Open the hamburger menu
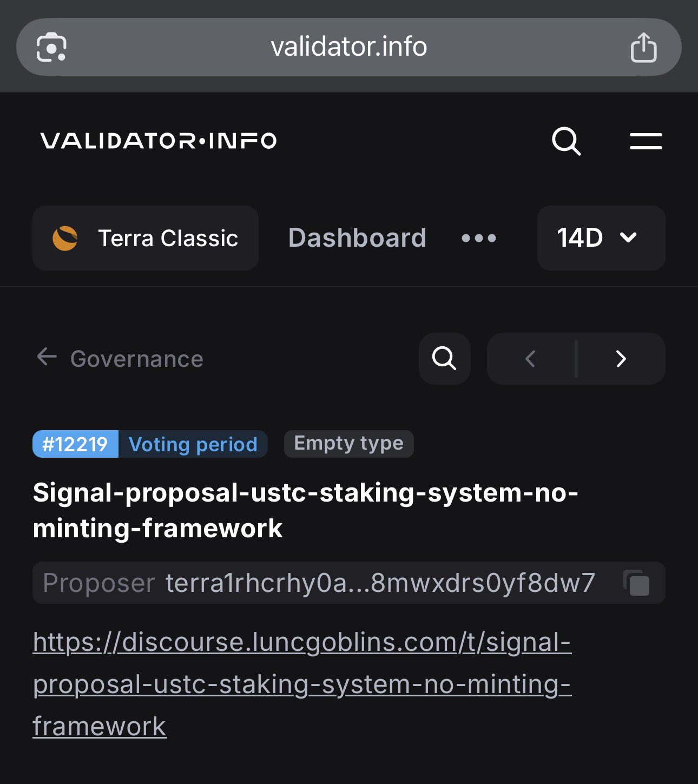Image resolution: width=698 pixels, height=784 pixels. 646,142
